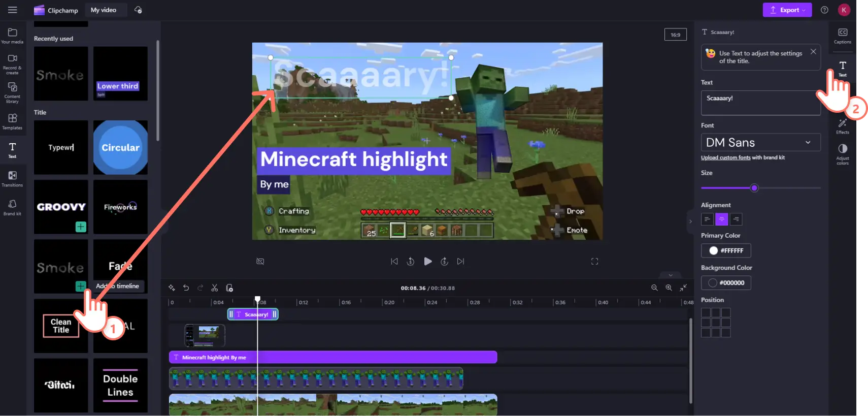Undo the last action
868x416 pixels.
pyautogui.click(x=186, y=288)
